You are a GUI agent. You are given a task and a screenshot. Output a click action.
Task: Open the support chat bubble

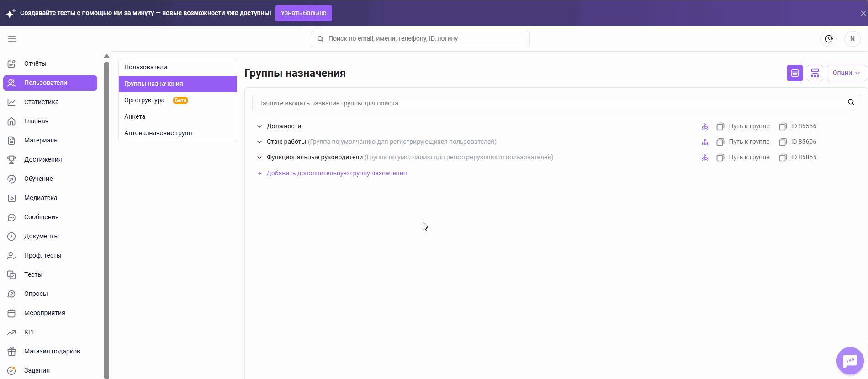click(x=850, y=361)
